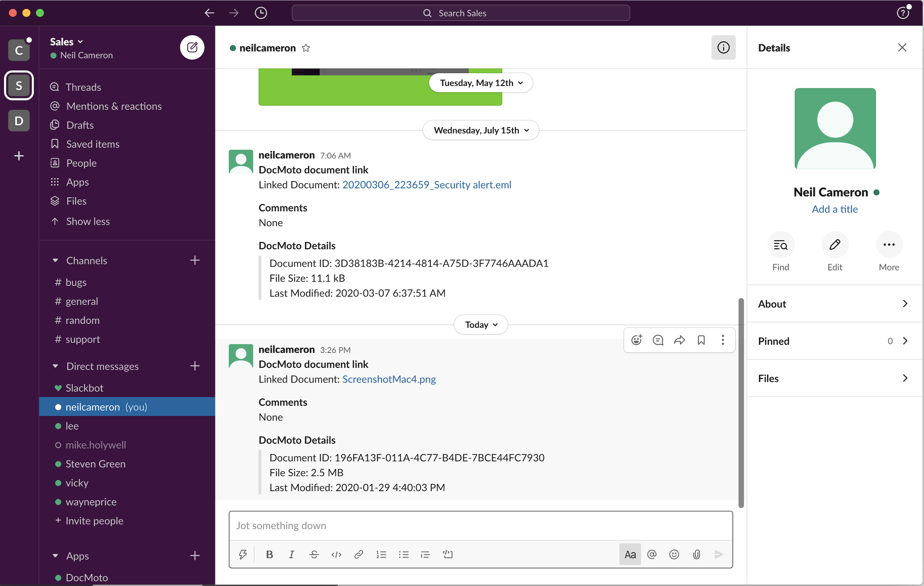Open the Tuesday, May 12th date dropdown
This screenshot has height=586, width=924.
pos(481,83)
